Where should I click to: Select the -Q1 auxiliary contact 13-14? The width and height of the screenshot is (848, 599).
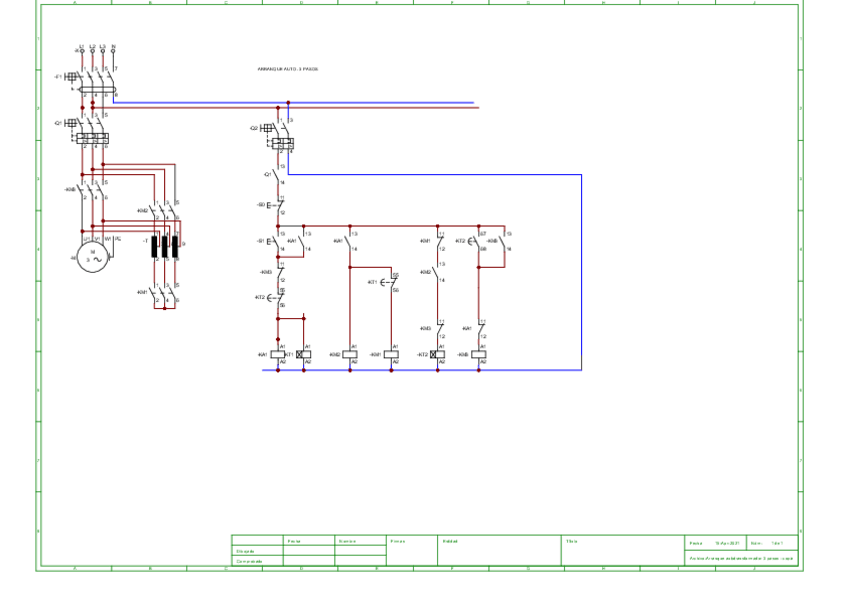click(x=278, y=175)
